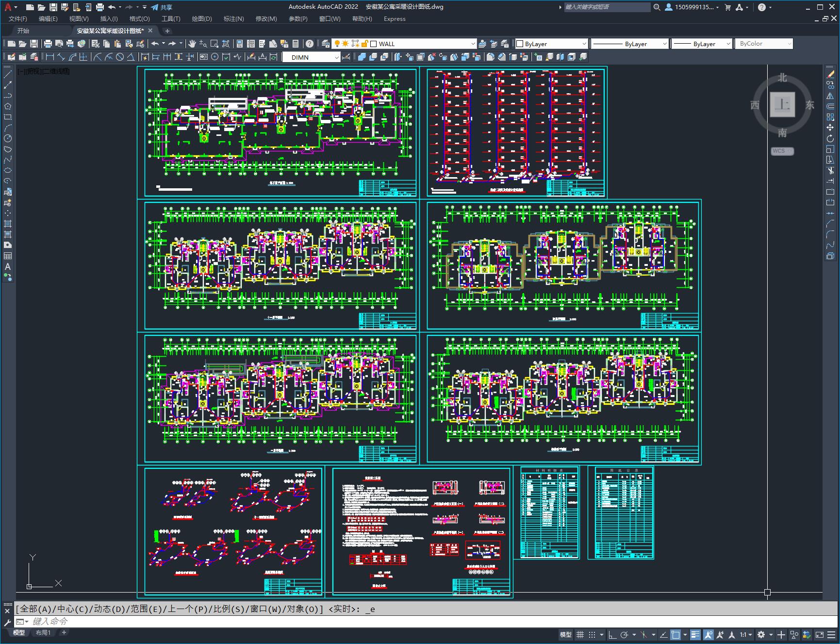The height and width of the screenshot is (644, 840).
Task: Toggle polar tracking in status bar
Action: pos(625,634)
